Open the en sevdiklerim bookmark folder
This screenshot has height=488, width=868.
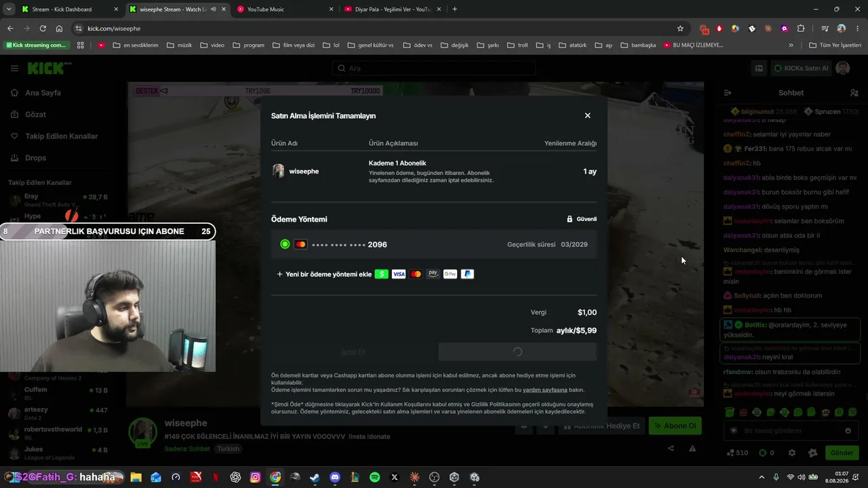point(135,45)
